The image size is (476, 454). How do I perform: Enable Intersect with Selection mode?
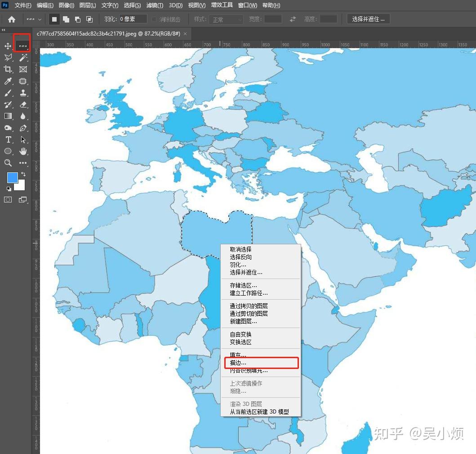89,19
